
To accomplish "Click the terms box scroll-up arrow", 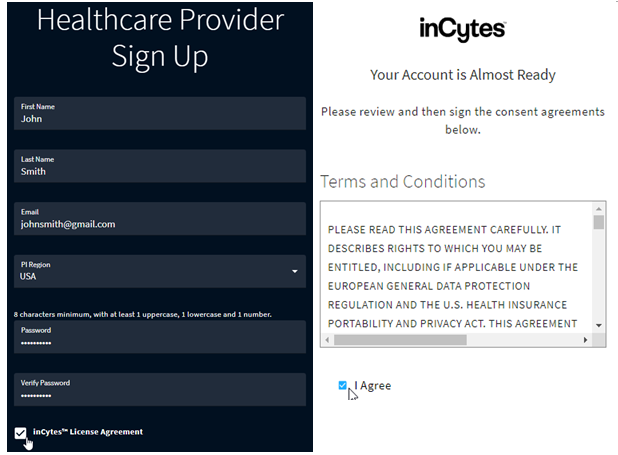I will coord(598,208).
